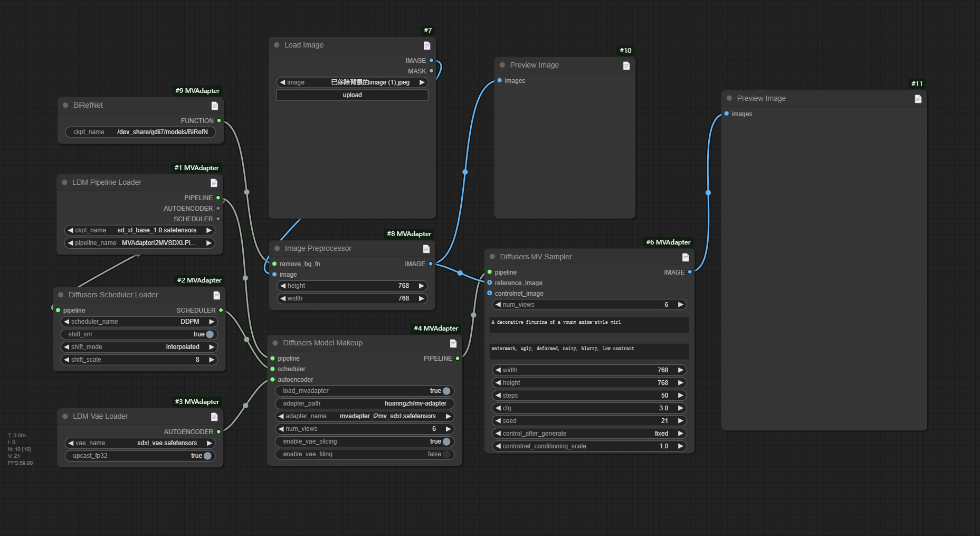Screen dimensions: 980x536
Task: Open next pipeline_name option in LDM Pipeline Loader
Action: click(x=210, y=243)
